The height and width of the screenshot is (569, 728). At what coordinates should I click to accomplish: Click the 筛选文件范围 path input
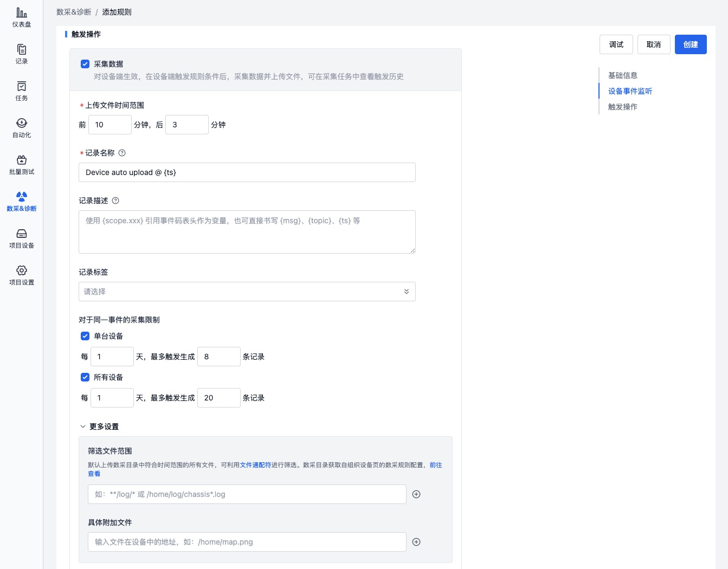[247, 494]
